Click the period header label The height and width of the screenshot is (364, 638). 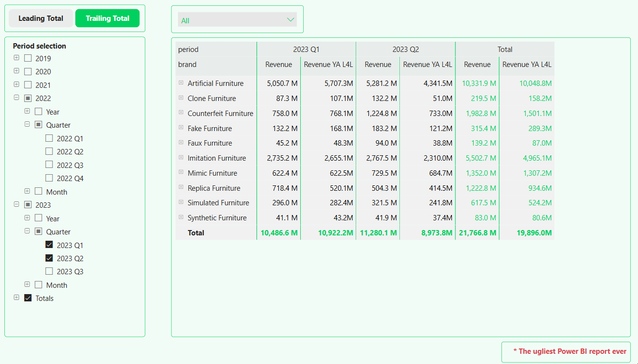tap(189, 50)
